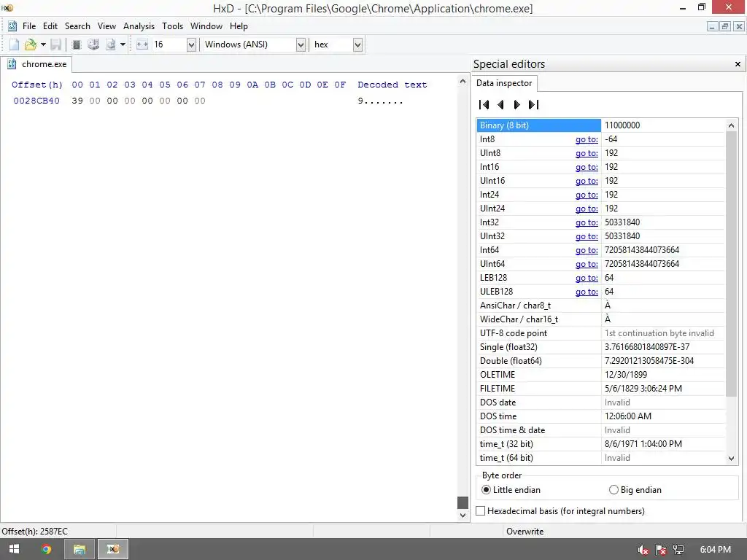Viewport: 747px width, 560px height.
Task: Open the File menu
Action: click(29, 26)
